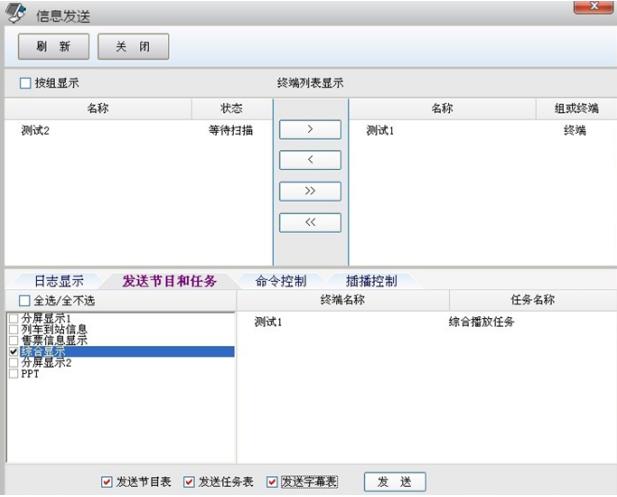Switch to the 日志显示 tab

(59, 281)
